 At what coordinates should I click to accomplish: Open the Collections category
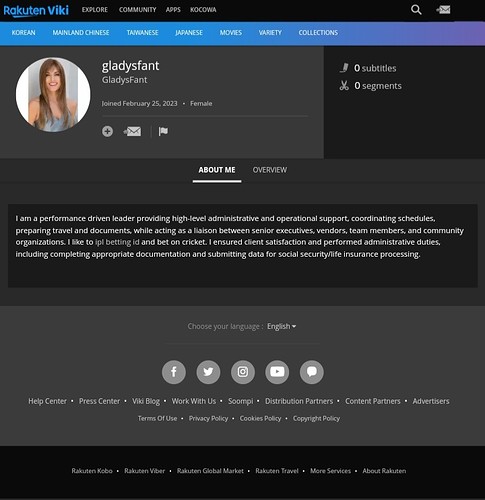click(318, 33)
